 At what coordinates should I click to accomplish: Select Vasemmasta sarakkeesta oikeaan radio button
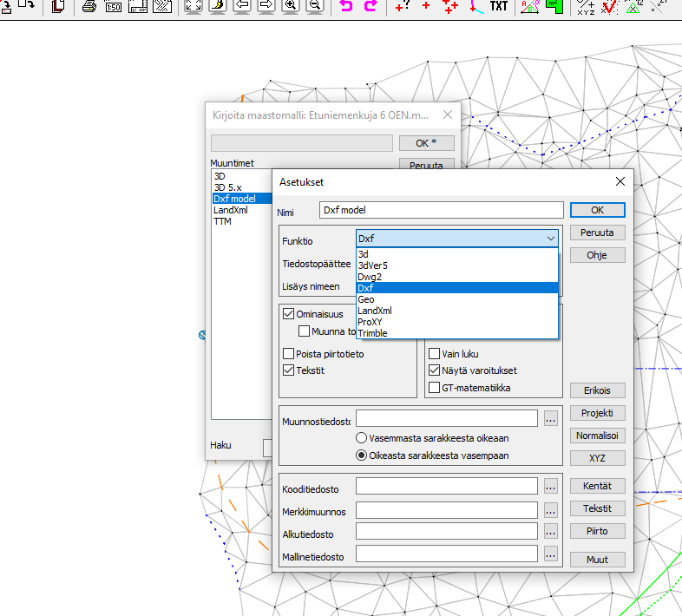[x=361, y=437]
